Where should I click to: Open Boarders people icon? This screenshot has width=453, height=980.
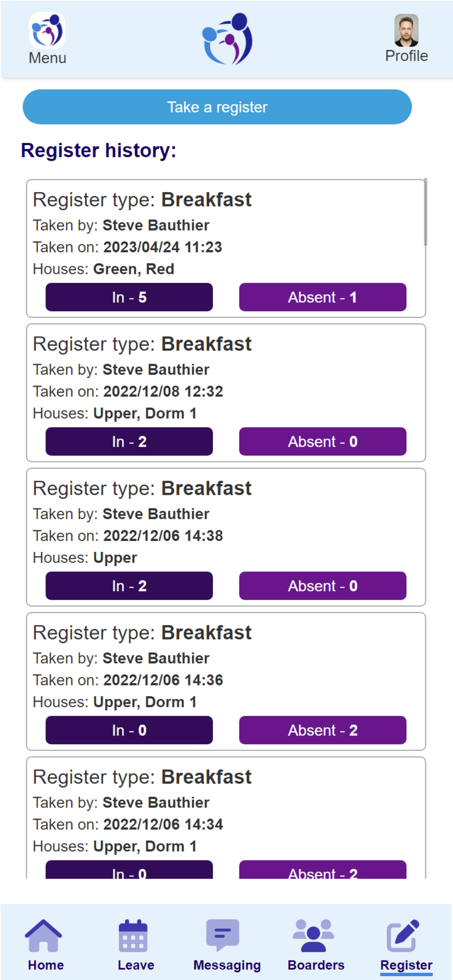[x=313, y=936]
